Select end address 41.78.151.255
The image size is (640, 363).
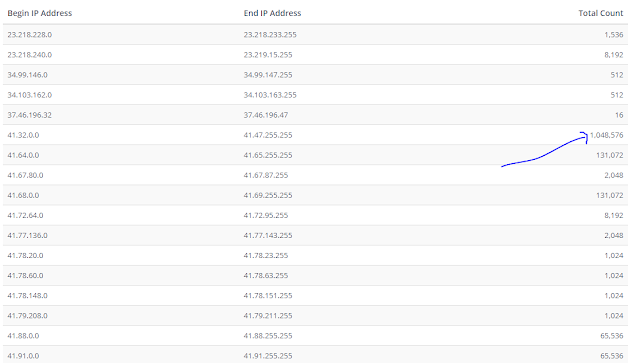point(268,295)
